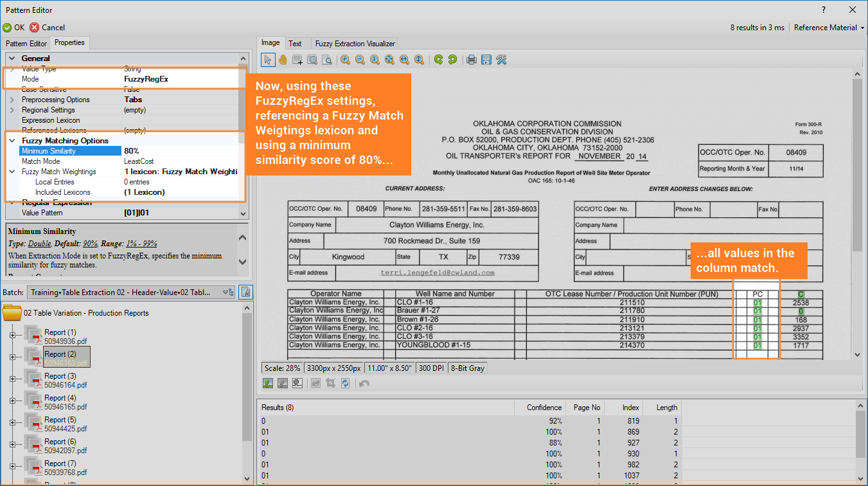Click the OK button

point(14,28)
